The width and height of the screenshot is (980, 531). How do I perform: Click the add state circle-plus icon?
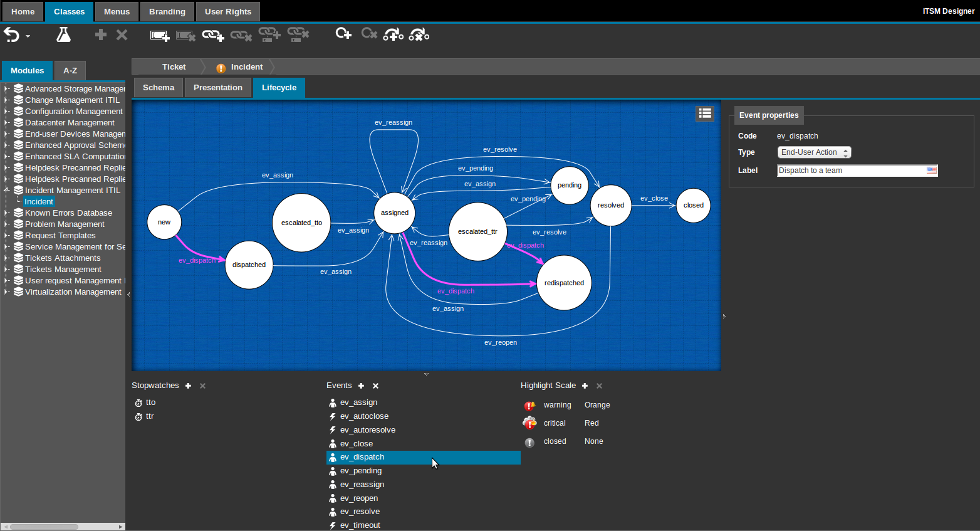coord(343,34)
